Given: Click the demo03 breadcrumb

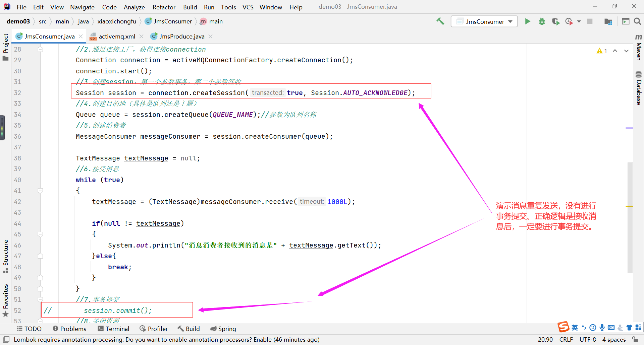Looking at the screenshot, I should (18, 21).
